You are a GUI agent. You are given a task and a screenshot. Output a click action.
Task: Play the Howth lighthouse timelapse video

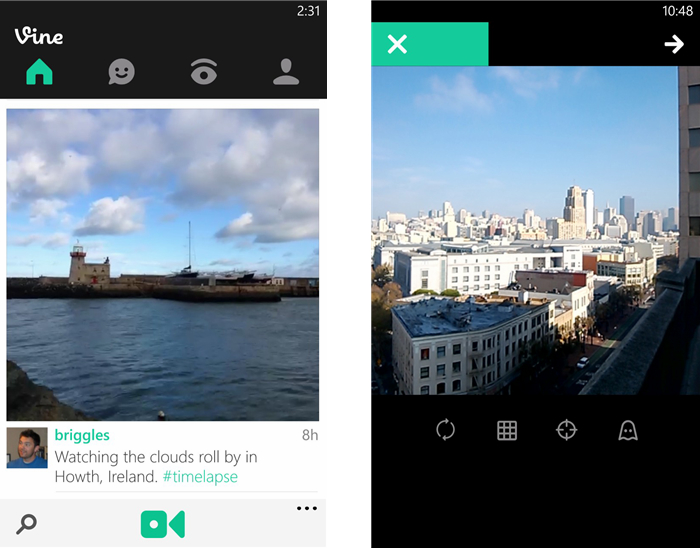[162, 265]
